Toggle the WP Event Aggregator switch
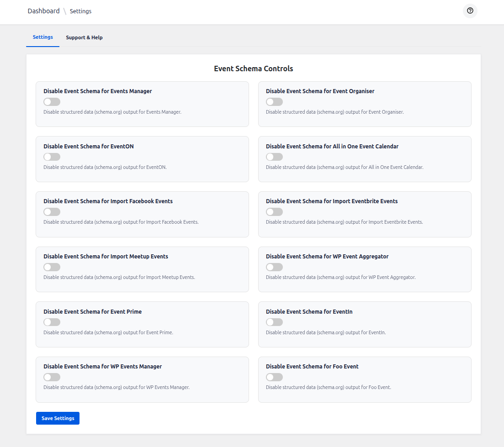The image size is (504, 447). pos(274,267)
